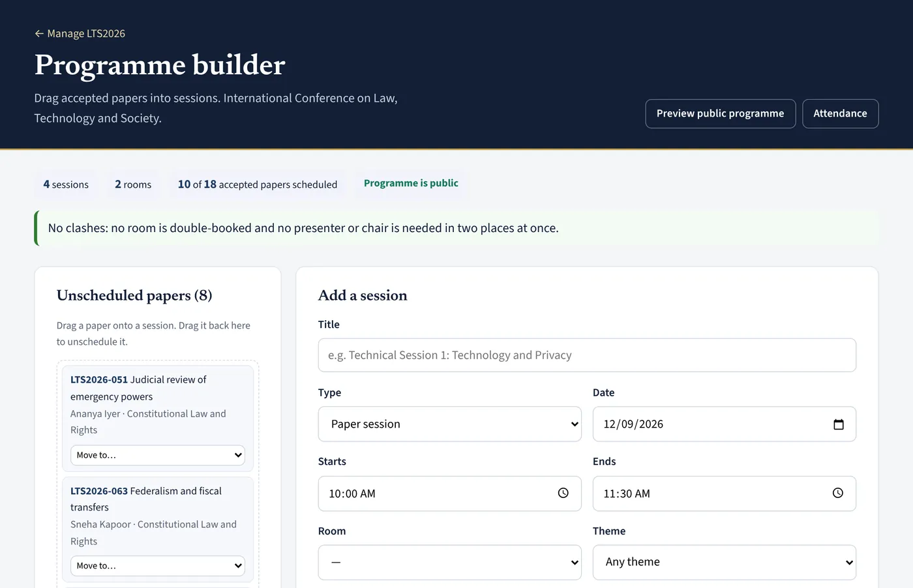Click the Programme builder page title
The width and height of the screenshot is (913, 588).
coord(160,65)
